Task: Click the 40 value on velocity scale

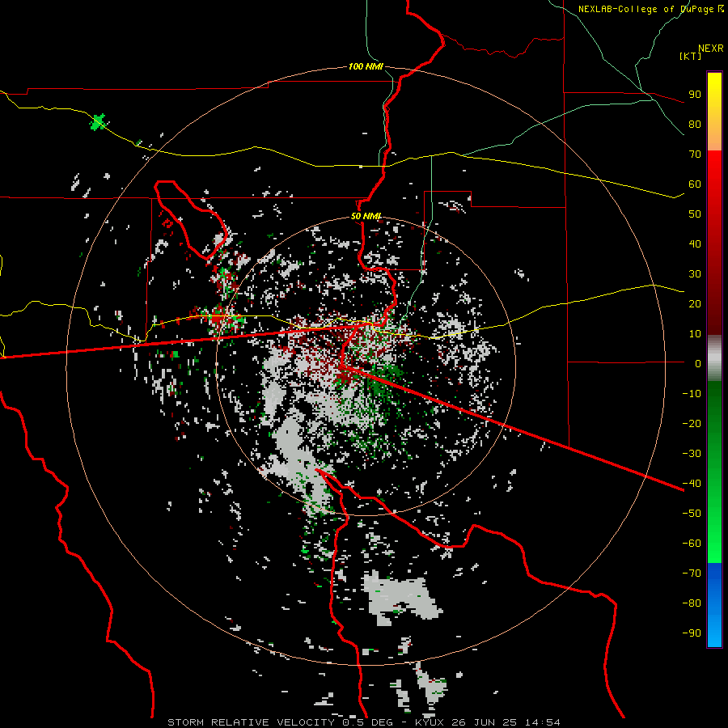Action: pos(695,243)
